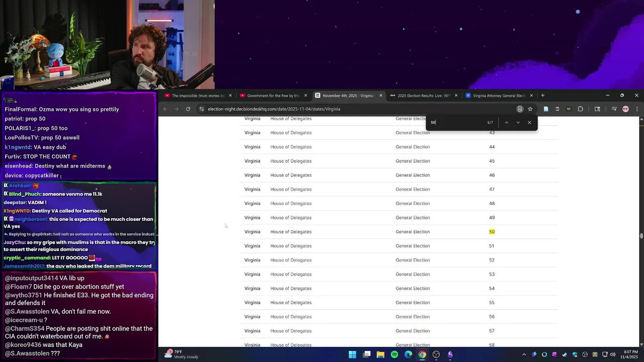
Task: Click 'General Election' in district 57 row
Action: 413,331
